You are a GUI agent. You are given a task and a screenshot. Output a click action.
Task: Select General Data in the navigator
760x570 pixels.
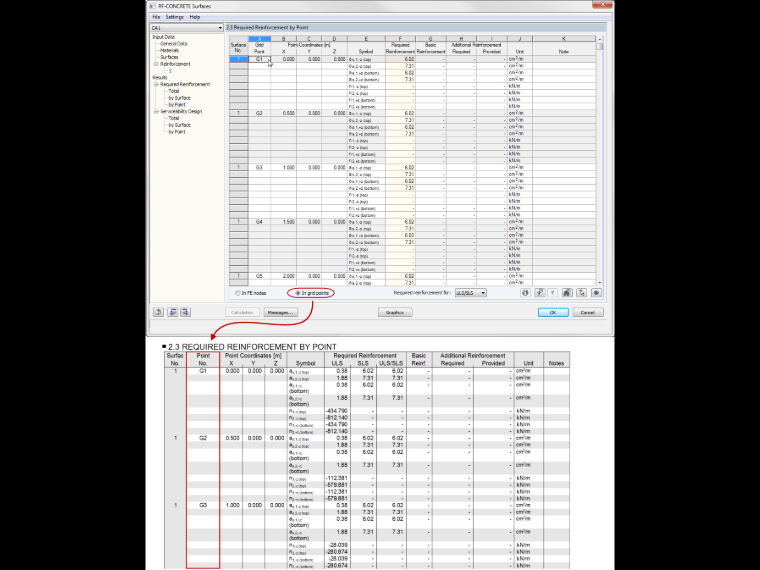point(174,44)
